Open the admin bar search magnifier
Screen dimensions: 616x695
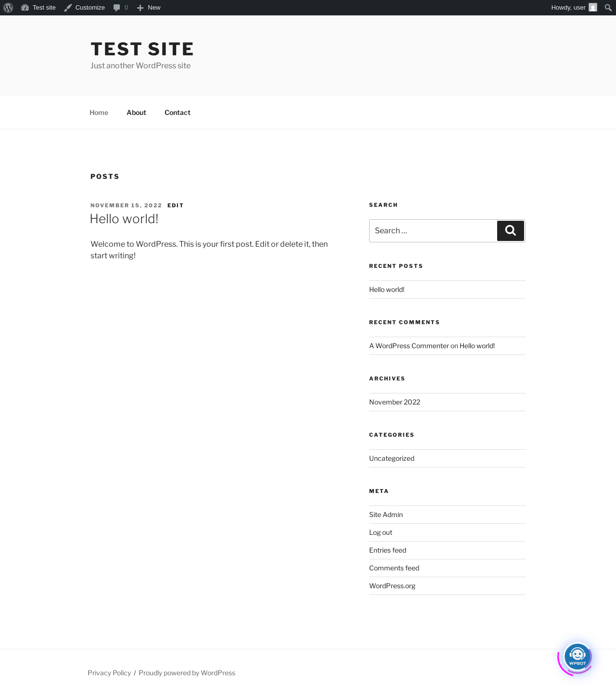(x=608, y=8)
